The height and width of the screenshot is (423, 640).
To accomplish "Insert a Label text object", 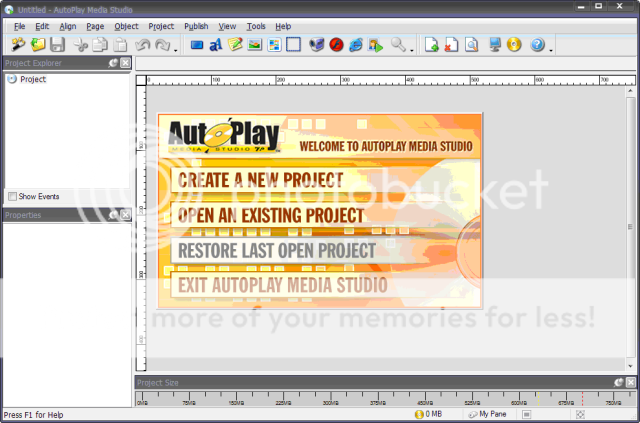I will pyautogui.click(x=216, y=45).
